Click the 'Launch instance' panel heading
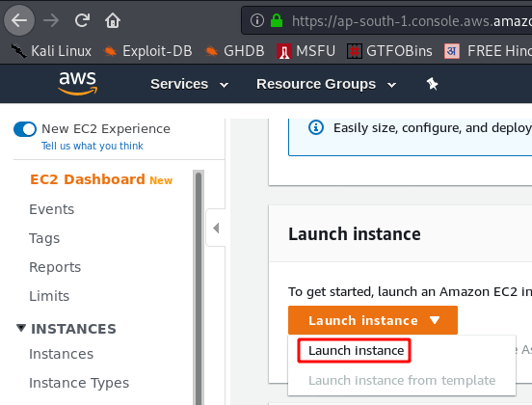532x405 pixels. tap(355, 234)
